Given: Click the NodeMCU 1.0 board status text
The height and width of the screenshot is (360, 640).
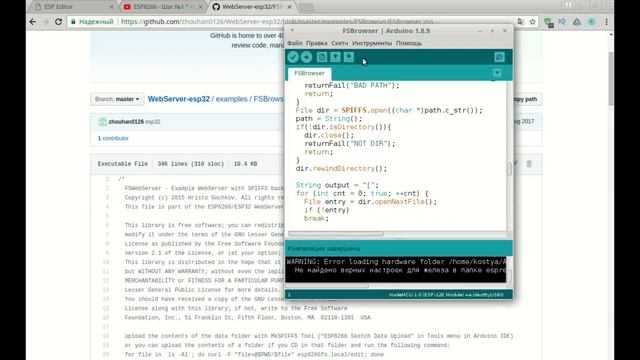Looking at the screenshot, I should [446, 295].
